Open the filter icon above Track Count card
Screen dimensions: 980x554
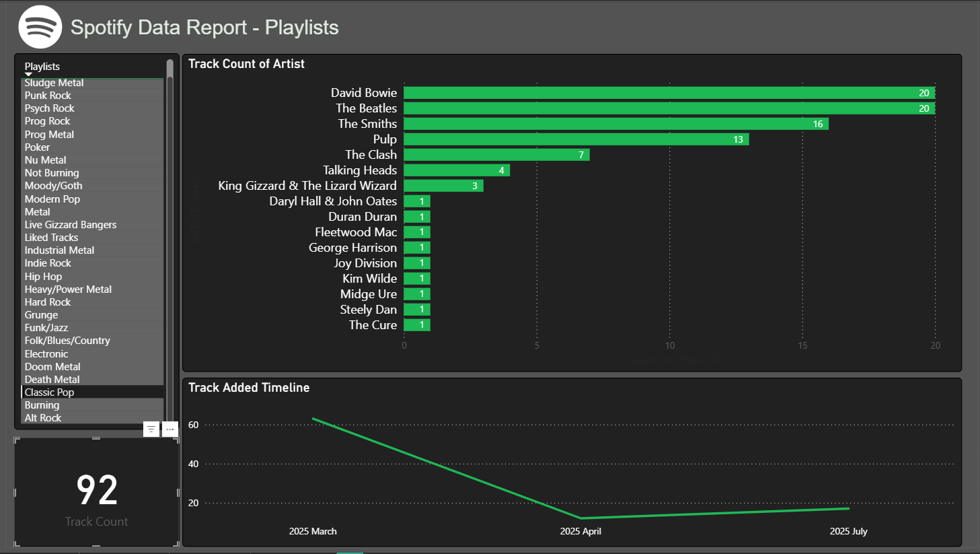[151, 429]
